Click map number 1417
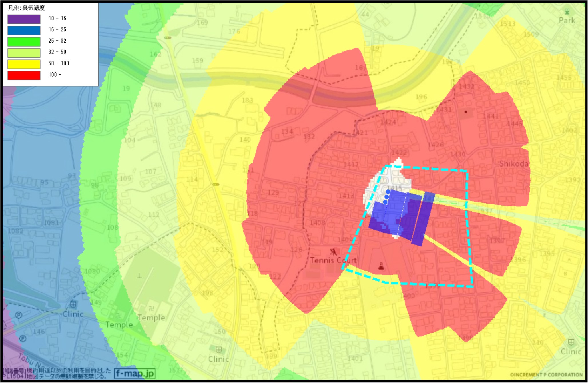This screenshot has width=588, height=383. pyautogui.click(x=351, y=165)
